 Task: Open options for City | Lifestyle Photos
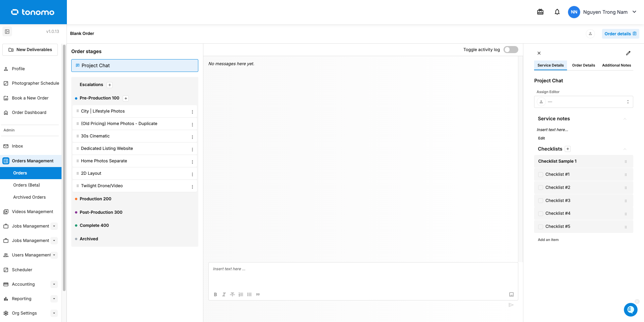[192, 112]
